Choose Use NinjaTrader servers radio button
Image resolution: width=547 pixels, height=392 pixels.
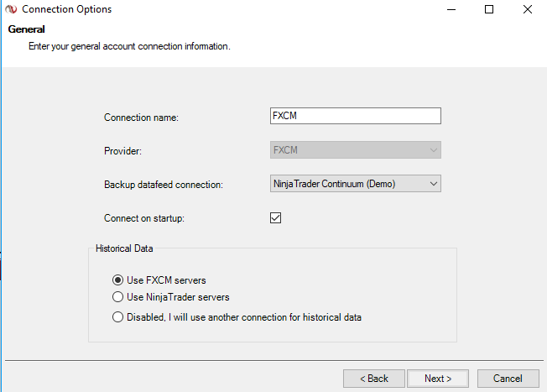click(x=117, y=297)
